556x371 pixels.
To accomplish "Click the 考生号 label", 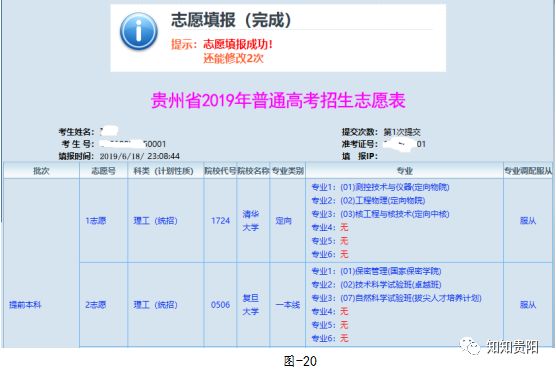I will (78, 144).
